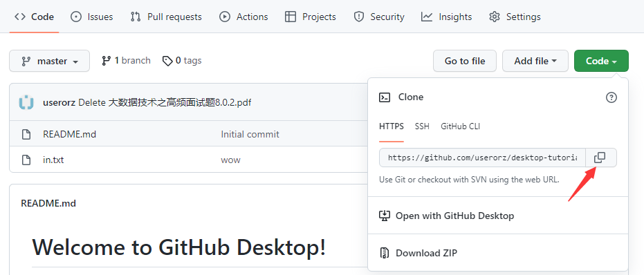Click the Projects board icon

291,17
